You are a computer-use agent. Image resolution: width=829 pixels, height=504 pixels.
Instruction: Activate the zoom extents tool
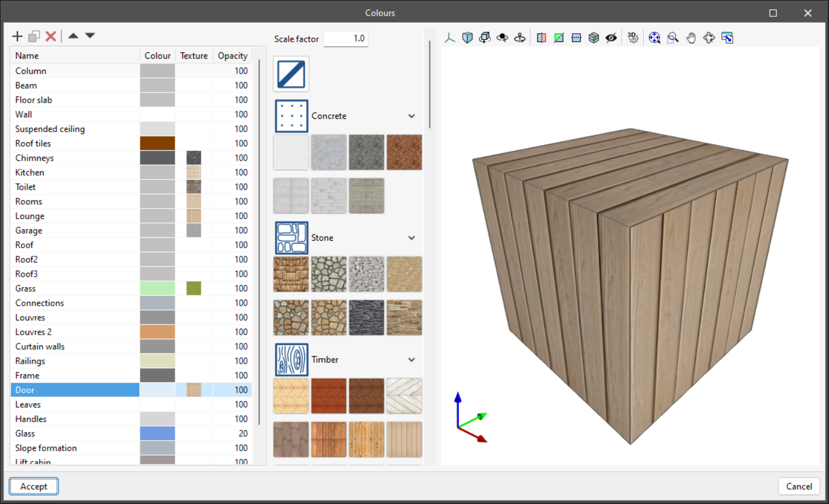click(x=654, y=37)
